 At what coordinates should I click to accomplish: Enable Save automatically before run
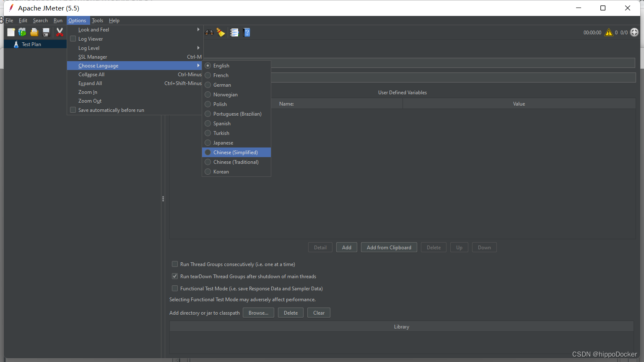tap(73, 110)
